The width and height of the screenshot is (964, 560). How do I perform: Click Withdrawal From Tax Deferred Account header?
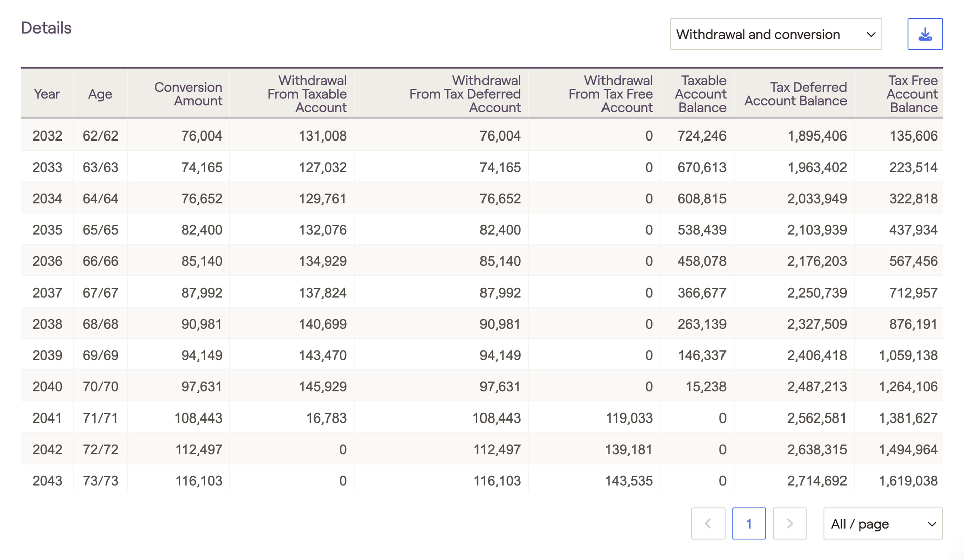pos(465,94)
